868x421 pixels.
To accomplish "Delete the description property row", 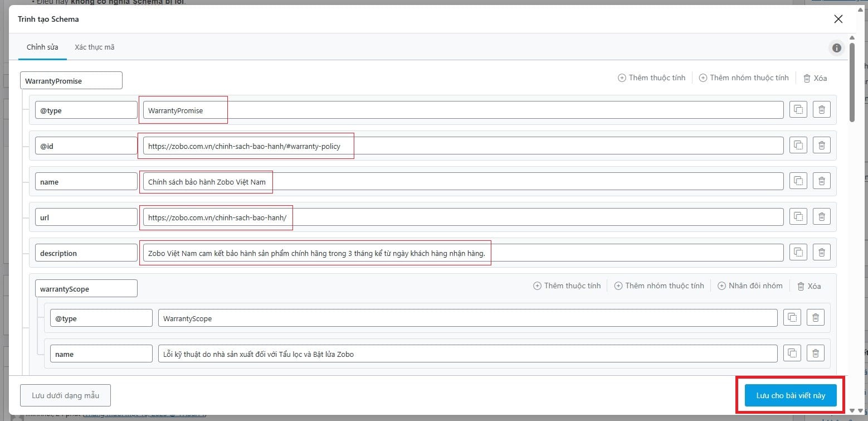I will pyautogui.click(x=821, y=253).
